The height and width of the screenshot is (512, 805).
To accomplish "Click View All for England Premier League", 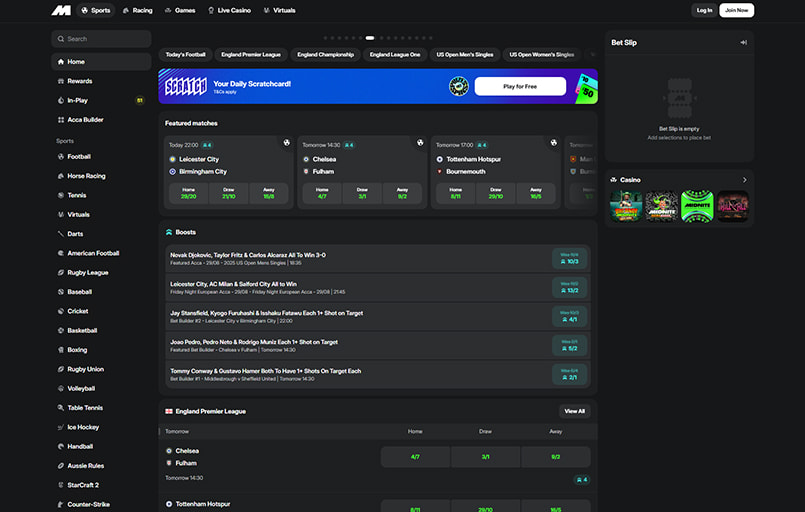I will coord(574,411).
